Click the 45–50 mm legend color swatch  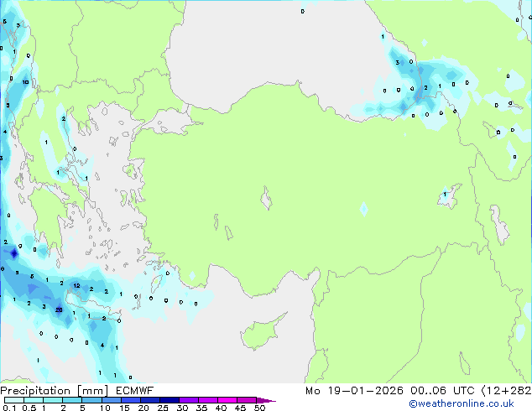click(x=247, y=400)
